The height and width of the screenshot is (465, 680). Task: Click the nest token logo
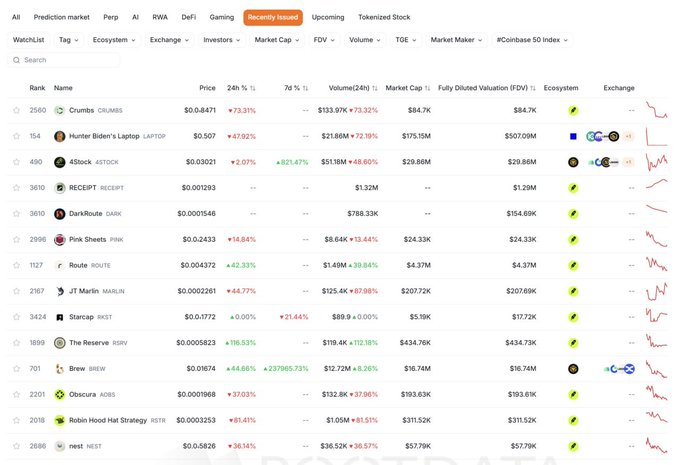click(x=59, y=446)
